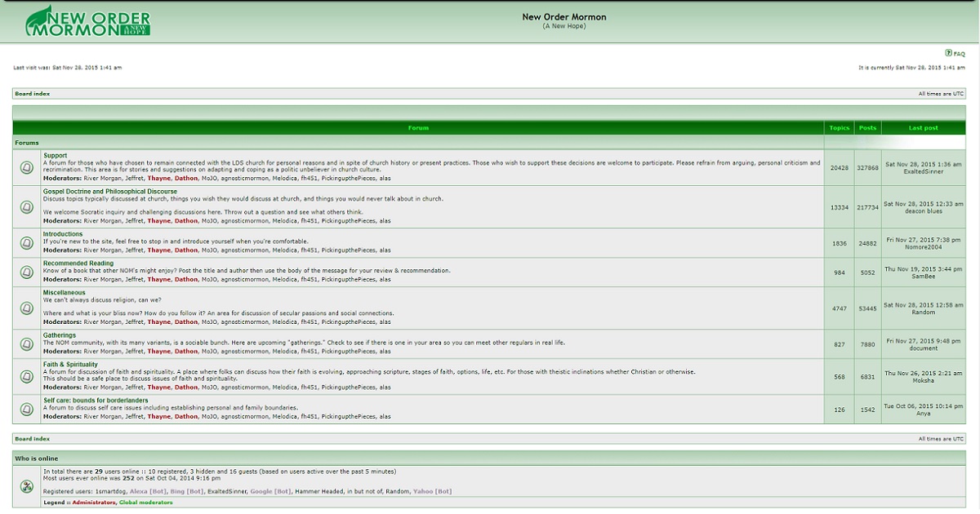980x514 pixels.
Task: Click the Miscellaneous forum status icon
Action: pyautogui.click(x=27, y=308)
